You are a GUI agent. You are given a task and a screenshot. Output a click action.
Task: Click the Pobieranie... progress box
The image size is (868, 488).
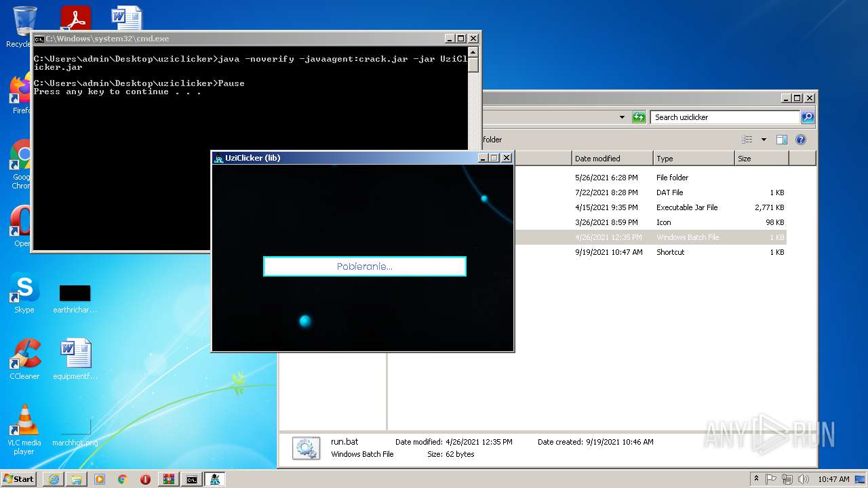tap(365, 266)
